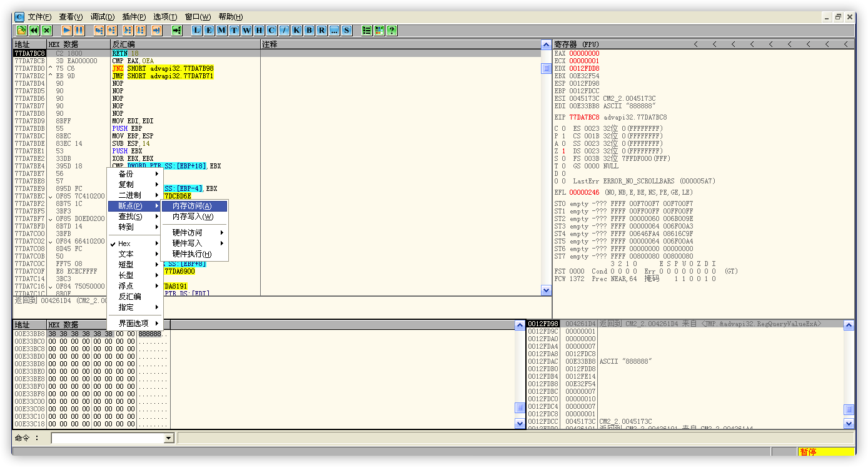Screen dimensions: 868x467
Task: Toggle the checked Hex display option
Action: click(124, 244)
